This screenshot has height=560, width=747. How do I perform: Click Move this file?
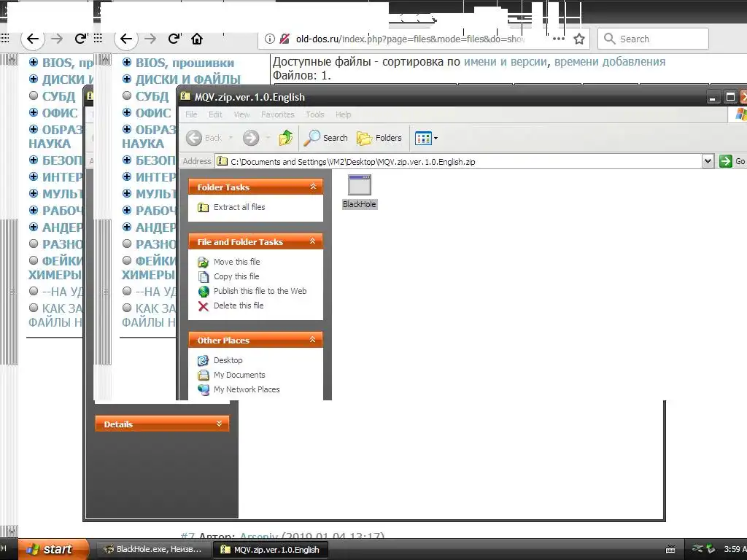pos(237,262)
